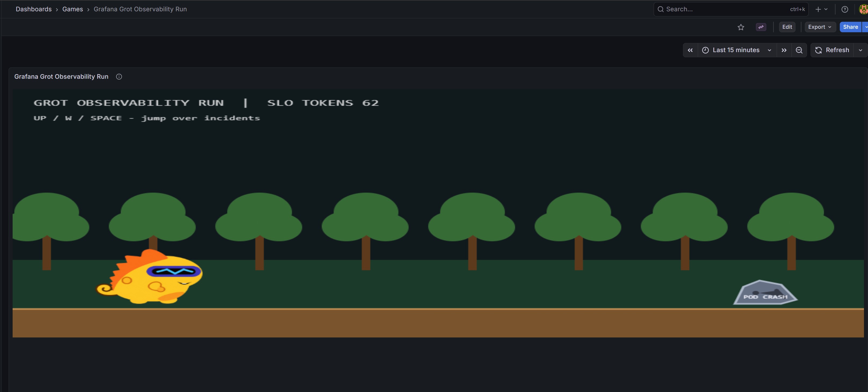Click the ctrl+k shortcut hint
Viewport: 868px width, 392px height.
pos(797,9)
